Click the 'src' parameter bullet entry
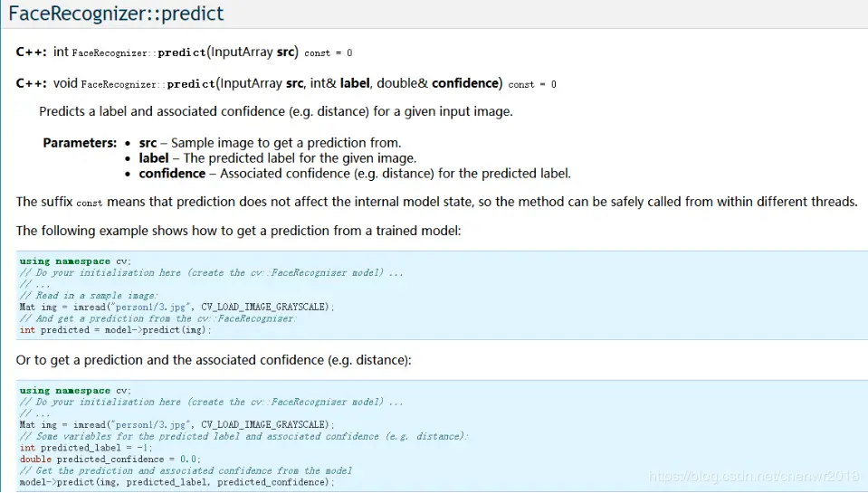 [x=269, y=143]
